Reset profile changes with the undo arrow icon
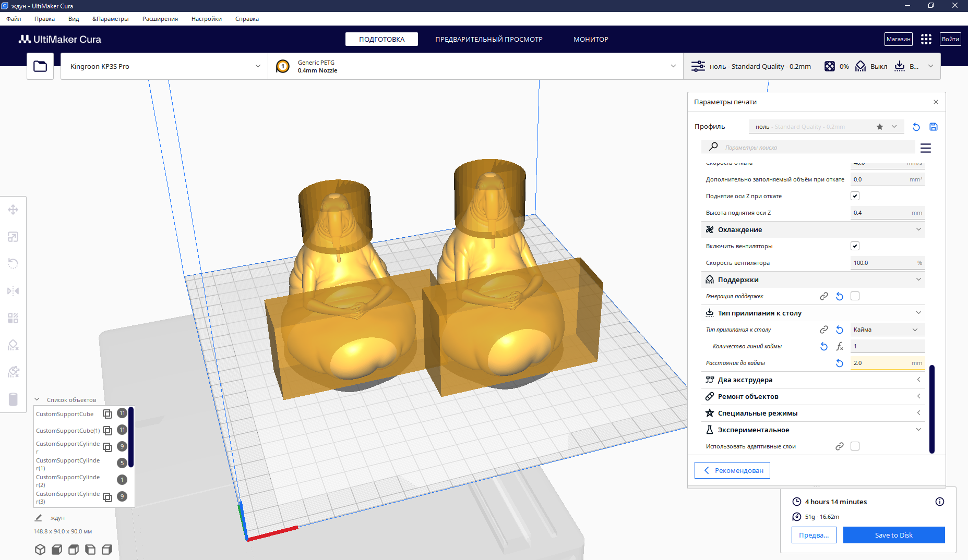Image resolution: width=968 pixels, height=560 pixels. [x=916, y=127]
